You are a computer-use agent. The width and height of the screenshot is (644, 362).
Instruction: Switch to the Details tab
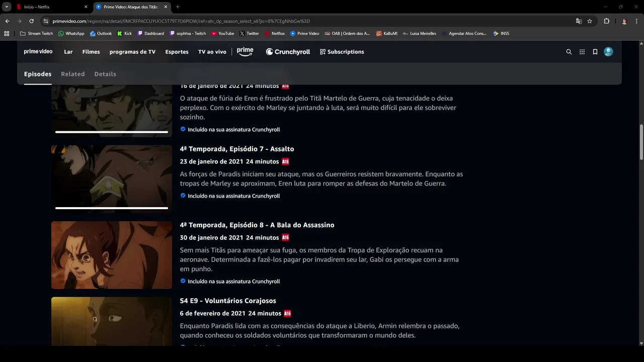coord(105,74)
